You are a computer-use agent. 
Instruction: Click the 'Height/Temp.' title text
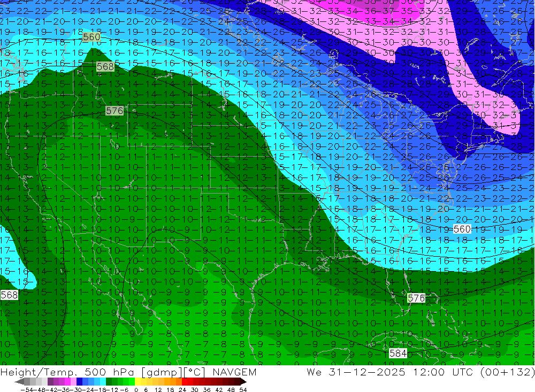[39, 372]
